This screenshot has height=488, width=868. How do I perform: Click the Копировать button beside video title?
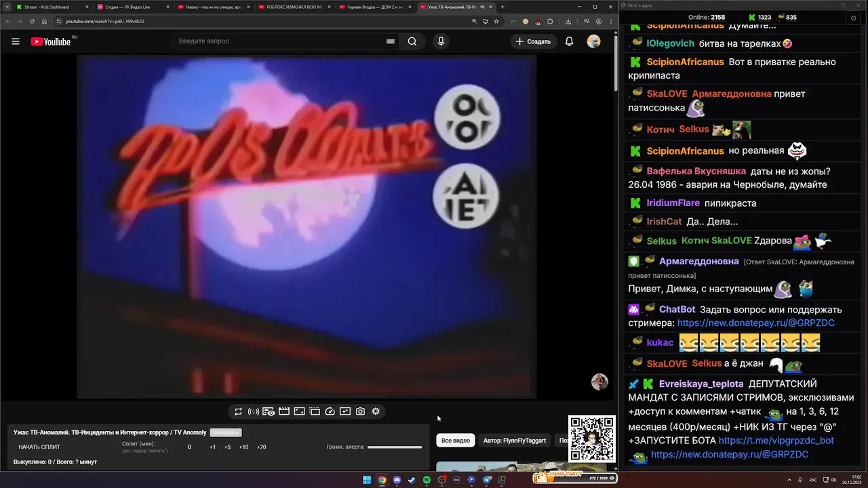[x=226, y=432]
